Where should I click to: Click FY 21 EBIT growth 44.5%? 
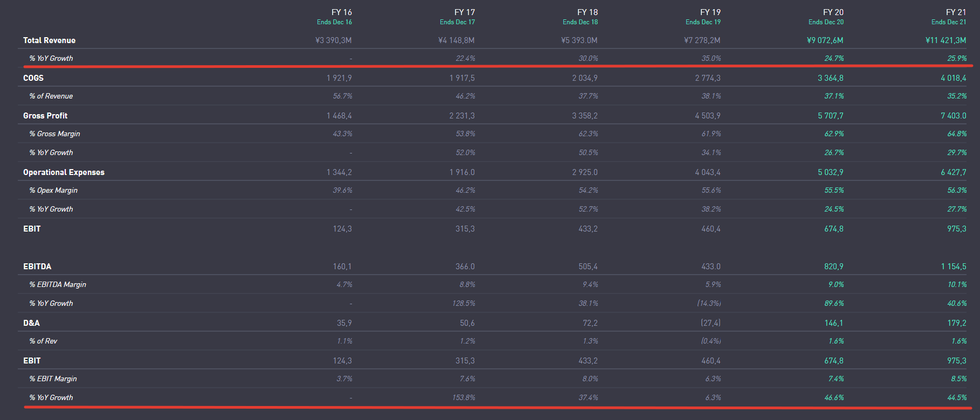coord(957,397)
